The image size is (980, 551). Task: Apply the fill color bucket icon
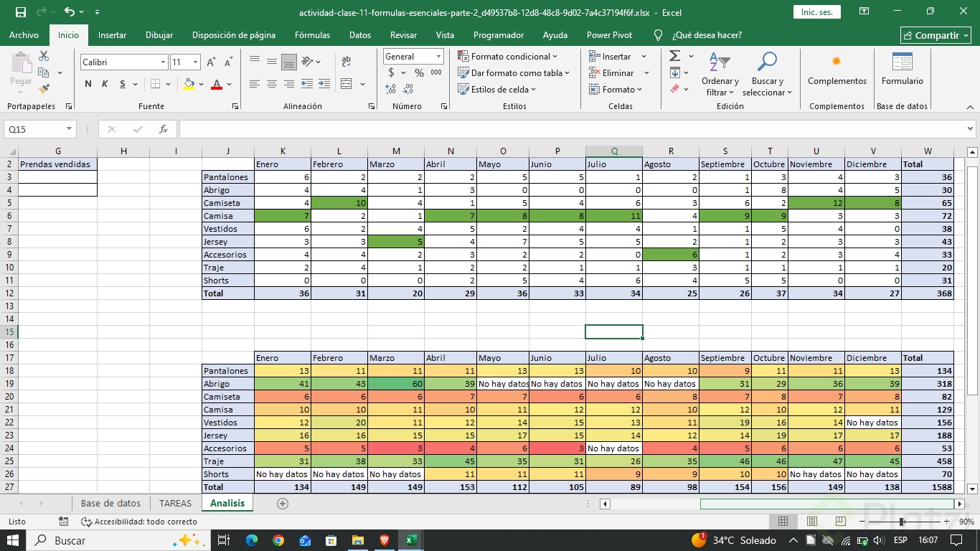tap(189, 84)
